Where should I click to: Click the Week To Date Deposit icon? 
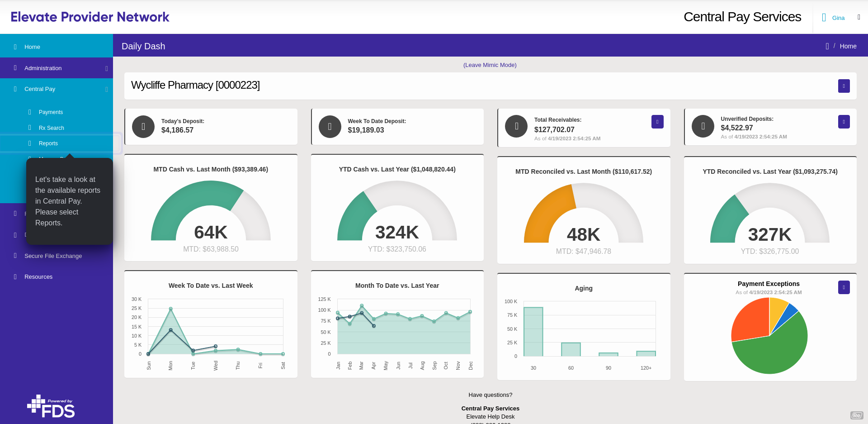pos(330,127)
